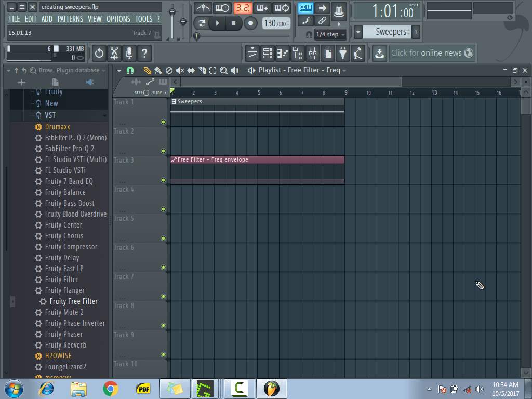This screenshot has width=532, height=399.
Task: Open the ADD menu
Action: coord(47,19)
